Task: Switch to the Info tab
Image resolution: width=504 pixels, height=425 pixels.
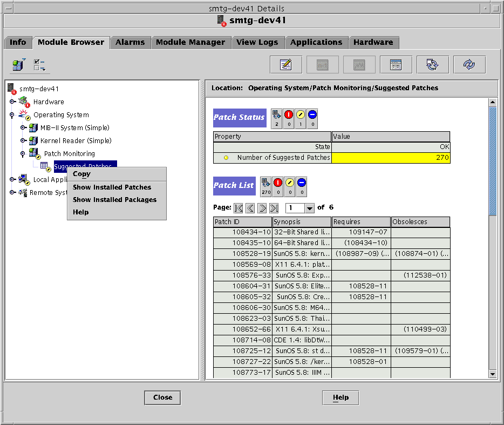Action: point(18,43)
